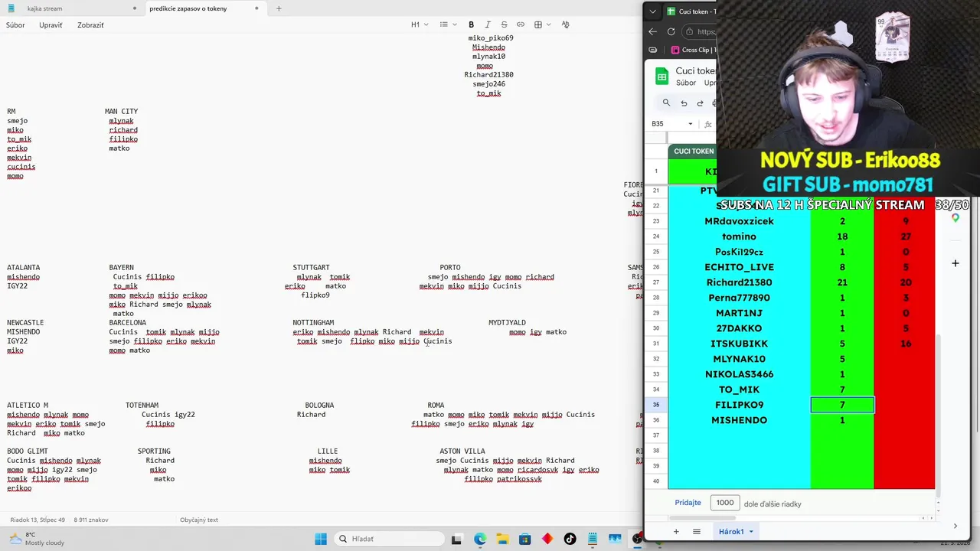Click the Notepad app icon in title bar
The height and width of the screenshot is (551, 980).
11,8
